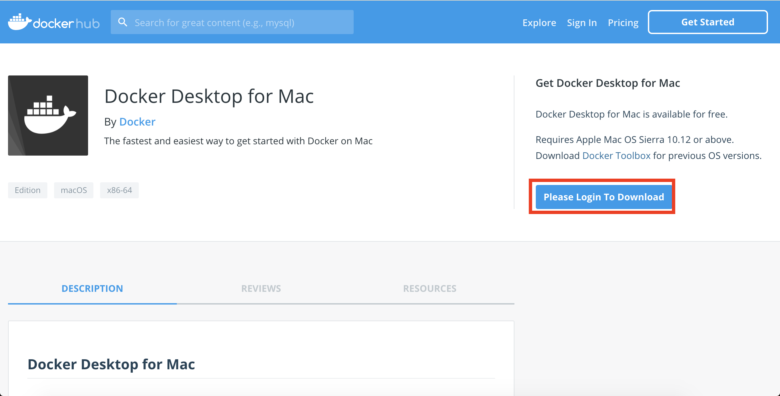Switch to the Description tab

pos(92,289)
